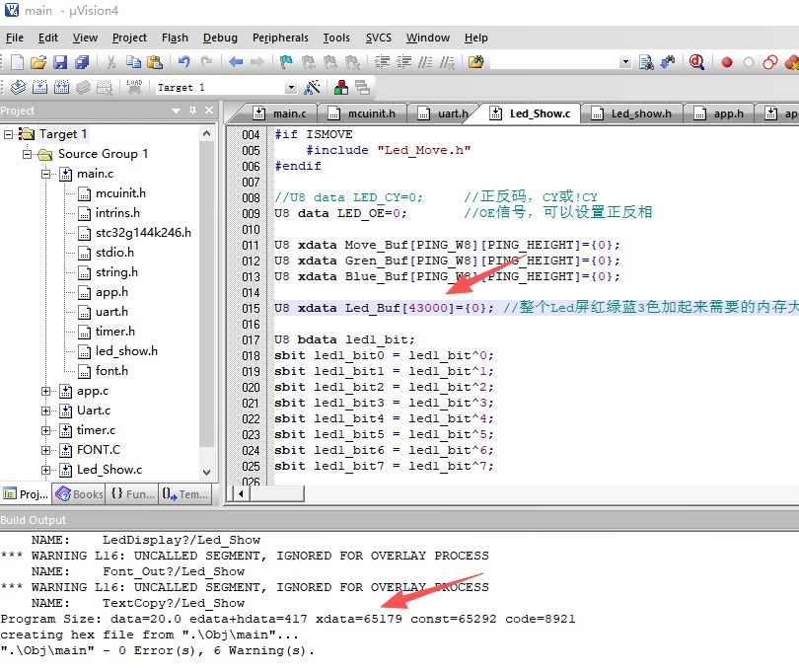Viewport: 799px width, 672px height.
Task: Toggle bookmark using the flag icon
Action: (x=286, y=62)
